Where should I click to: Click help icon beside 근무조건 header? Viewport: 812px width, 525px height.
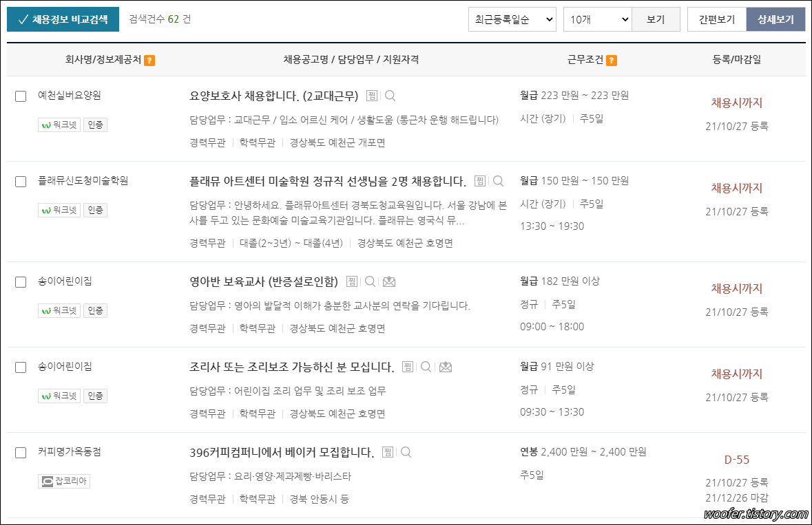pos(612,61)
